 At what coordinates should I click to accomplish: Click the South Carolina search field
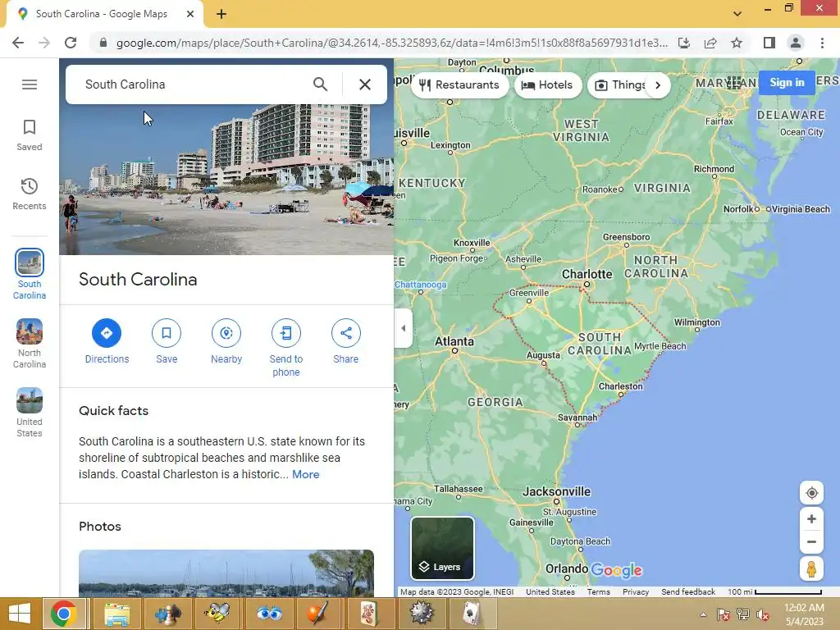193,84
